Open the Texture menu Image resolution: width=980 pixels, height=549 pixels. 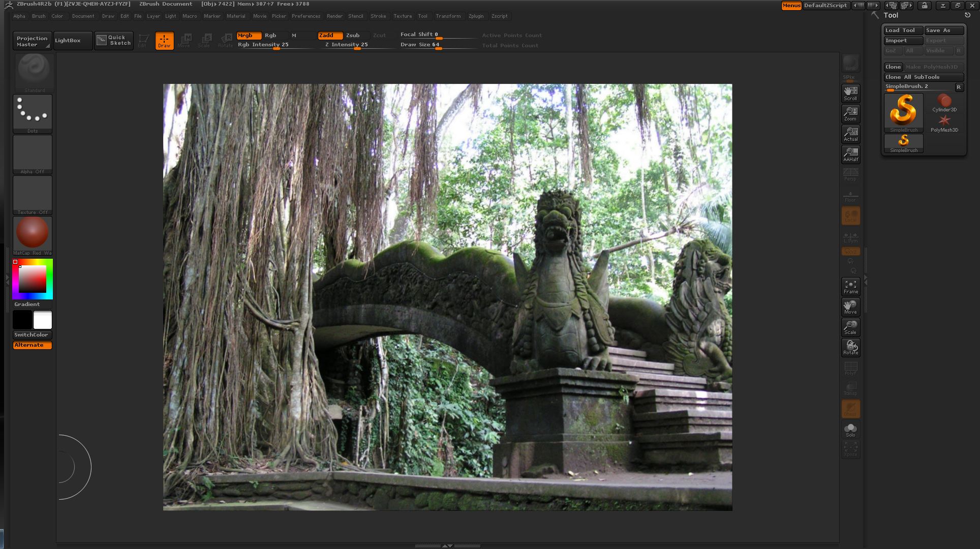coord(403,16)
